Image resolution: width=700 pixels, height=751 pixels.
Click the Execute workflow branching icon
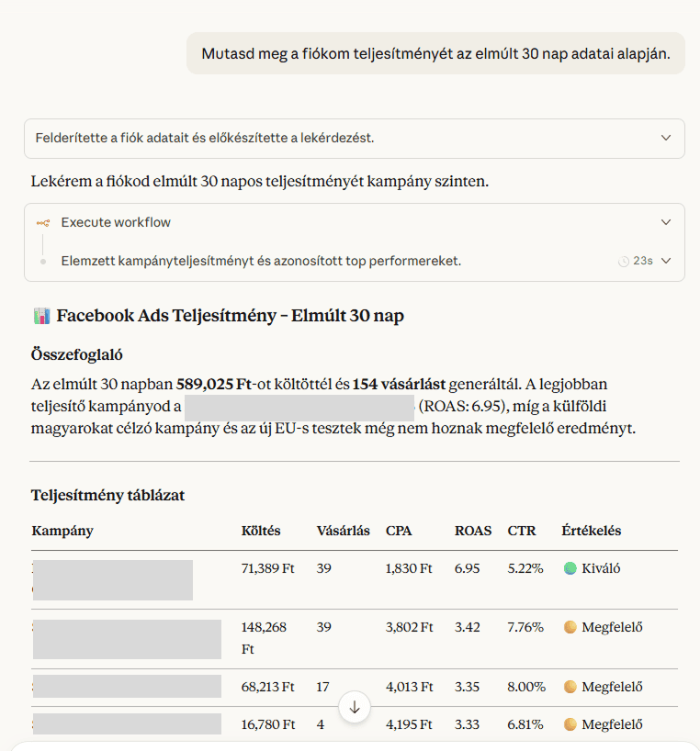(44, 221)
